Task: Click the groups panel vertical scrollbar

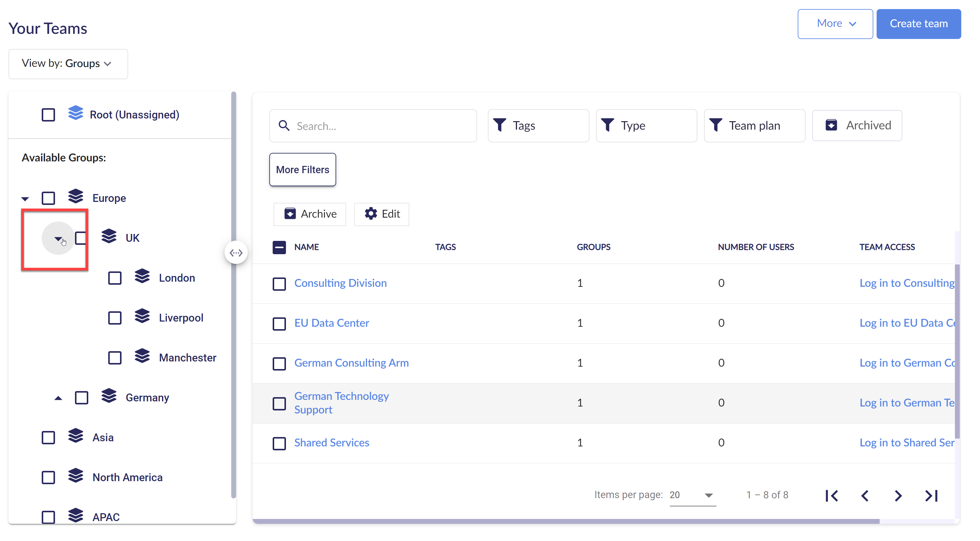Action: tap(233, 295)
